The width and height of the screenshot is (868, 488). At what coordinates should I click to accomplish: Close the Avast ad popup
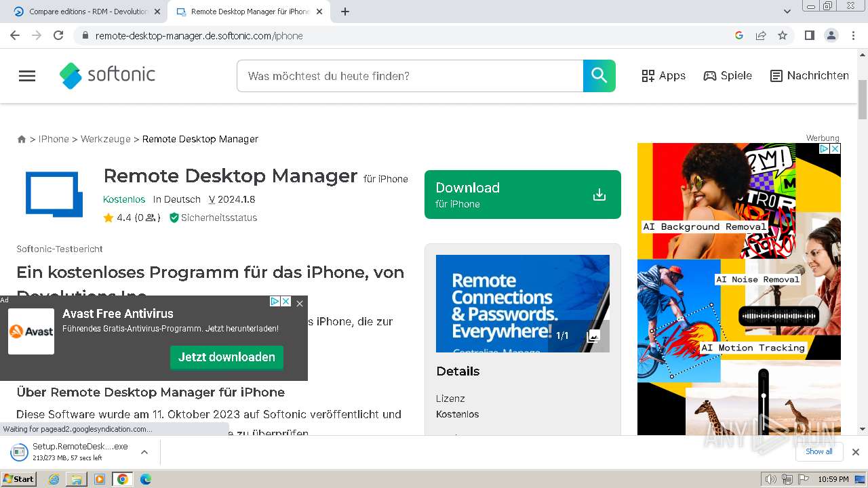point(300,304)
